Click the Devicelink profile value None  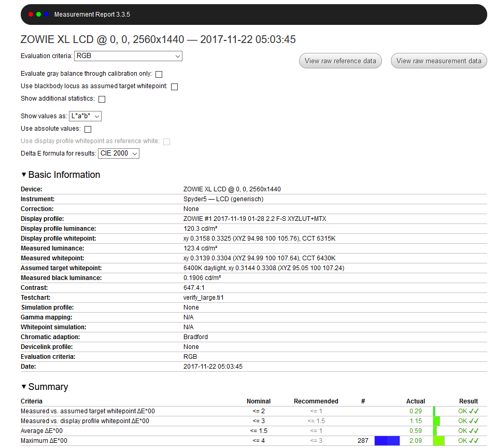(191, 347)
